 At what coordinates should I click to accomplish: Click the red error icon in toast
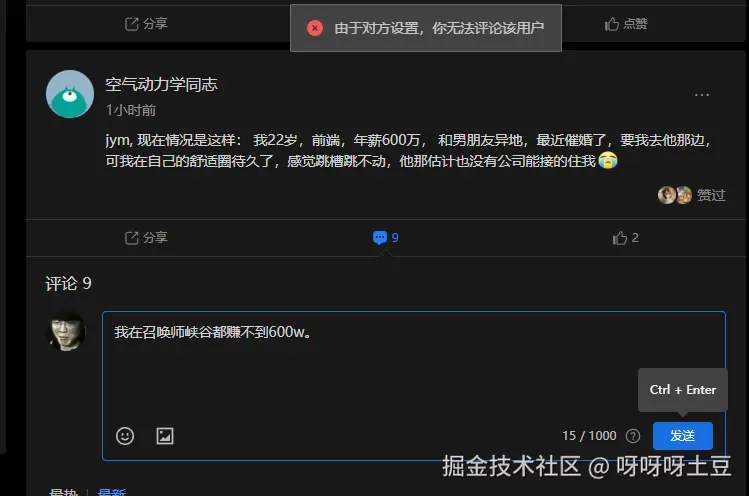315,28
